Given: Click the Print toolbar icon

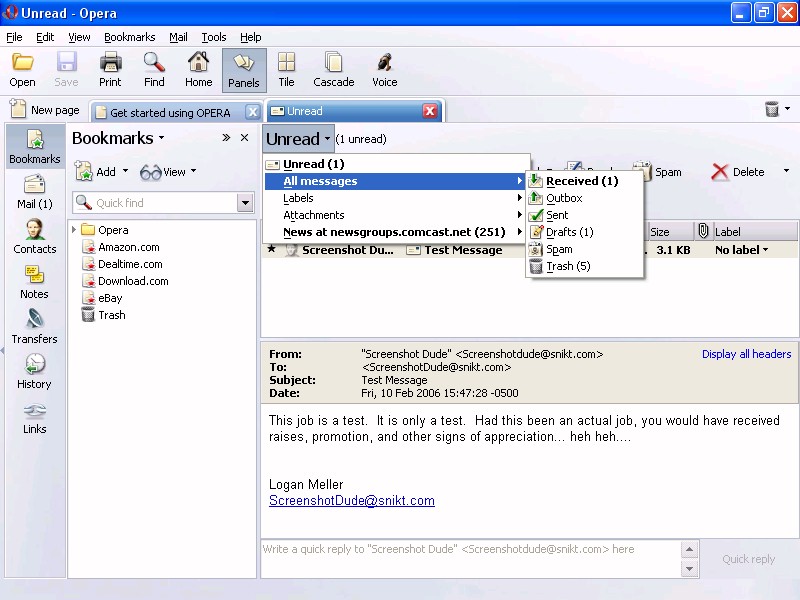Looking at the screenshot, I should (110, 70).
